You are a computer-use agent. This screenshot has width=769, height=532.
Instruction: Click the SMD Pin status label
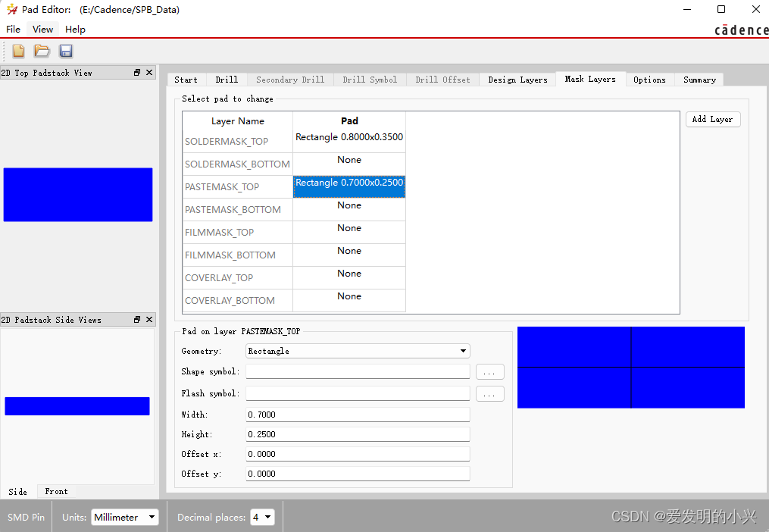pos(26,518)
